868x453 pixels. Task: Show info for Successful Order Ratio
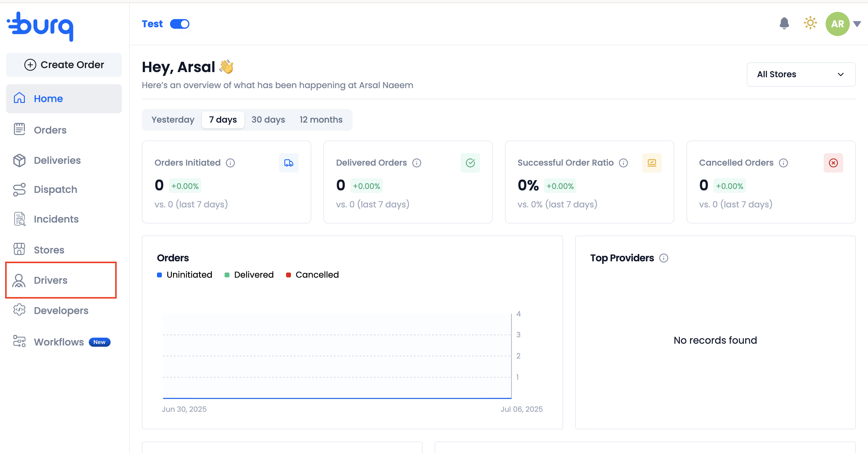pyautogui.click(x=623, y=163)
